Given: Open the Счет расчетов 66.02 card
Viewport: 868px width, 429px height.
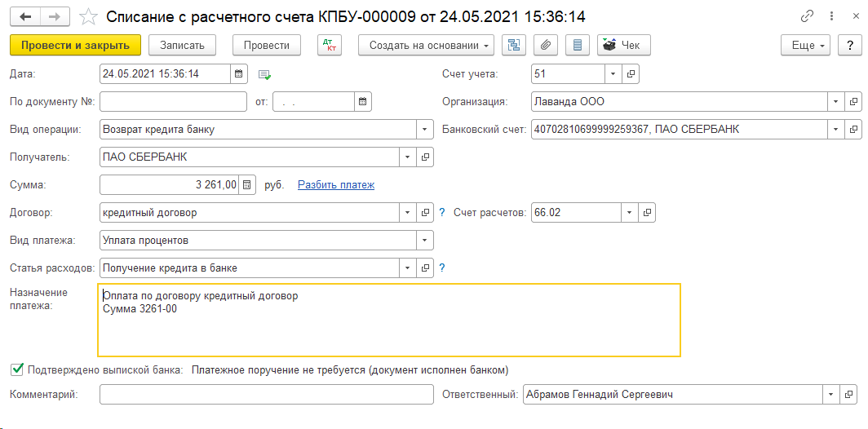Looking at the screenshot, I should [x=647, y=213].
